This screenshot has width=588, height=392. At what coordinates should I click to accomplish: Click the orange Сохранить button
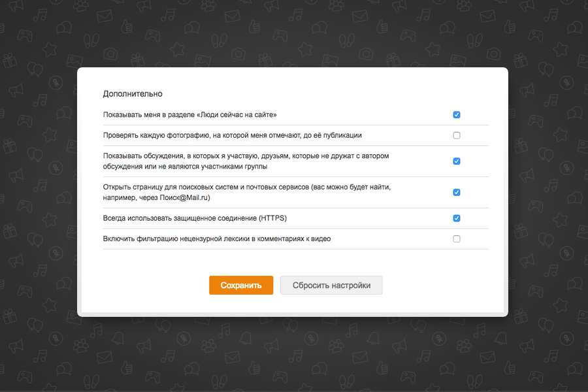click(241, 286)
